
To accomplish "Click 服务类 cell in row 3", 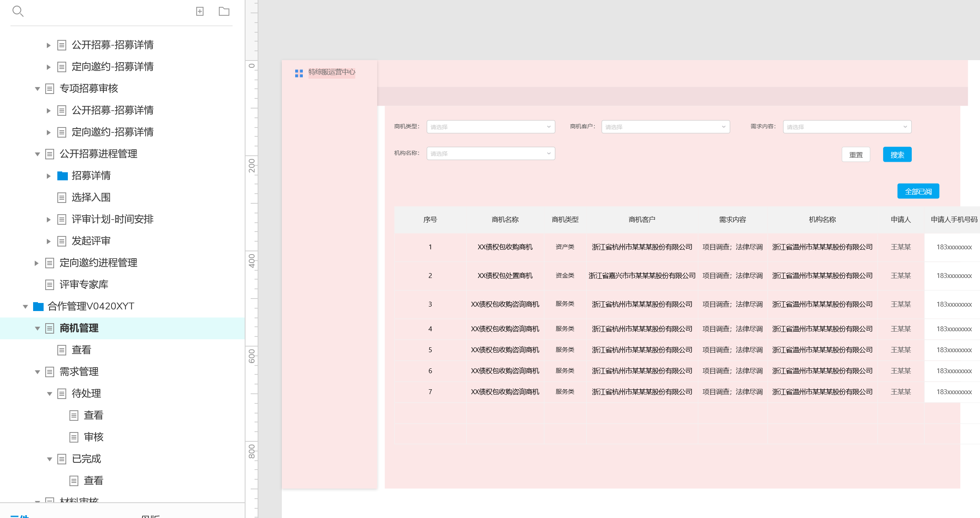I will click(x=565, y=304).
